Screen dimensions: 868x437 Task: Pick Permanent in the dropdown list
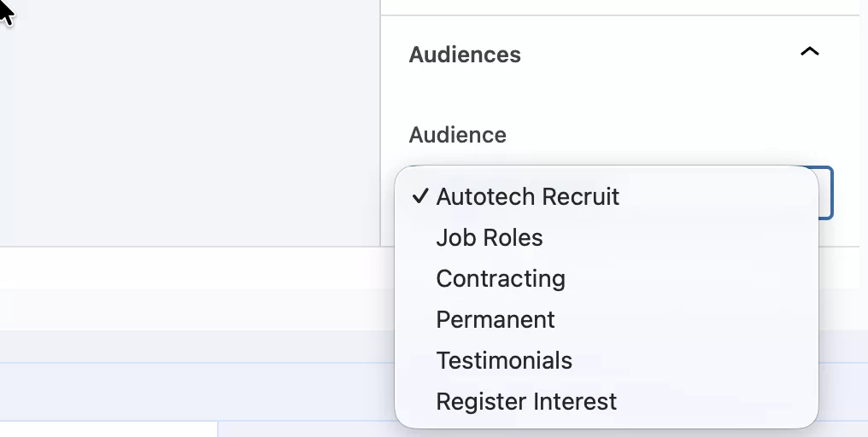(x=495, y=319)
